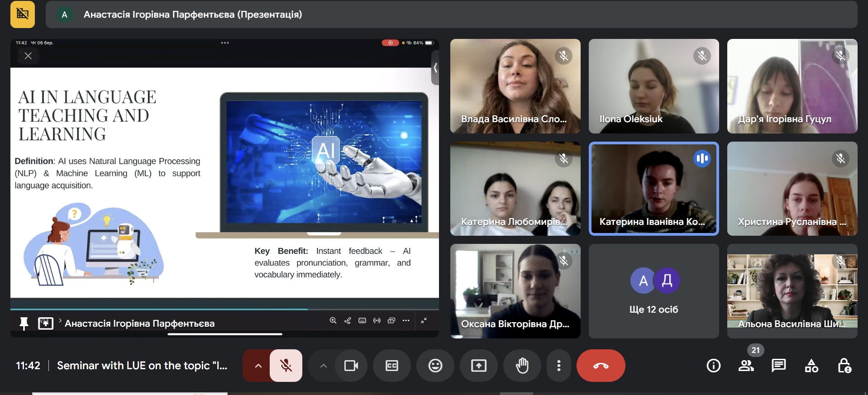Open the activities shapes icon
The width and height of the screenshot is (868, 395).
tap(811, 366)
